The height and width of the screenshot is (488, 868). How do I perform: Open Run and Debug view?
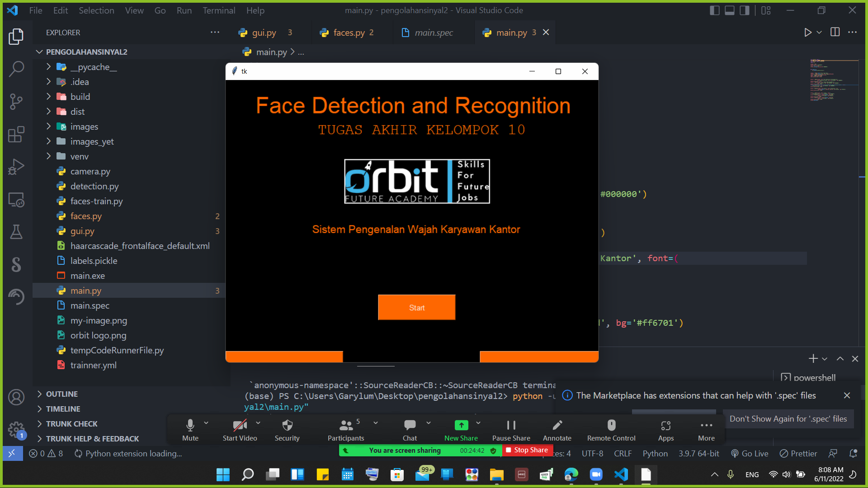[16, 167]
